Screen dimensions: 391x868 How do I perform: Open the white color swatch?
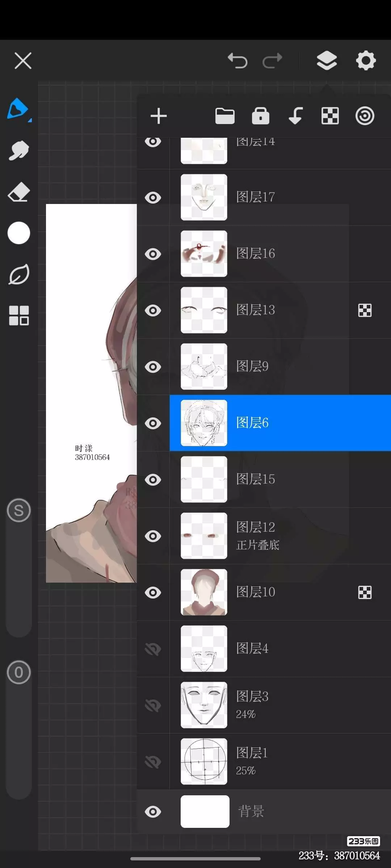coord(19,233)
